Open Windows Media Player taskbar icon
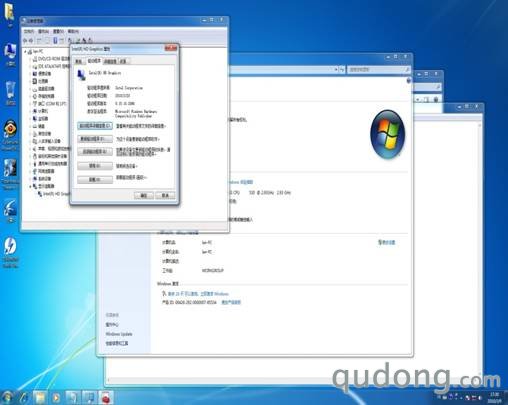 point(56,397)
